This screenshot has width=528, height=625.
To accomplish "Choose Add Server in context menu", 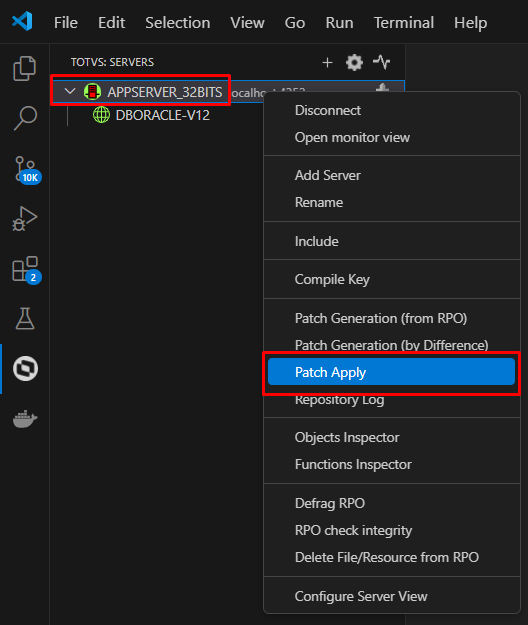I will click(392, 175).
